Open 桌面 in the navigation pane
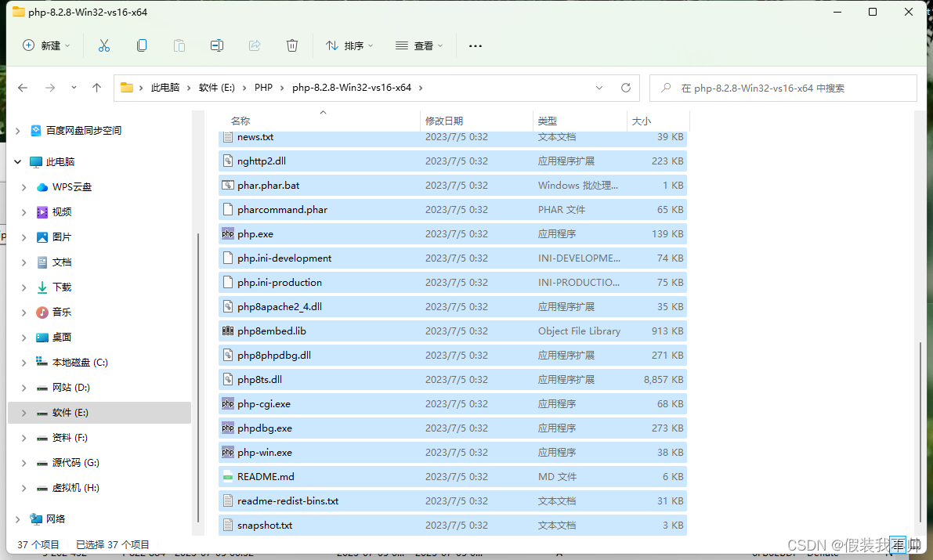 point(99,338)
